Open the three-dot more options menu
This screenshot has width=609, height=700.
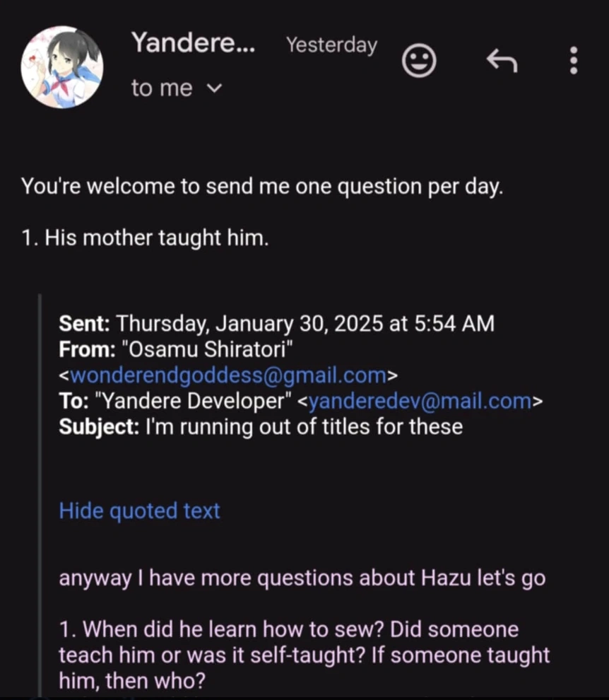[x=574, y=61]
